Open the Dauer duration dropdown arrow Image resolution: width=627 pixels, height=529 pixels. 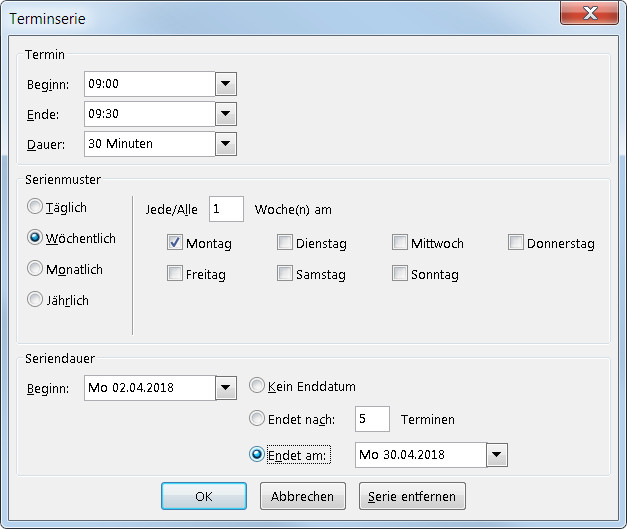226,144
